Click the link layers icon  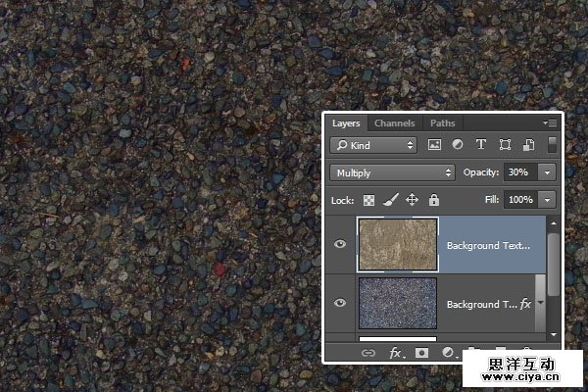pos(369,352)
